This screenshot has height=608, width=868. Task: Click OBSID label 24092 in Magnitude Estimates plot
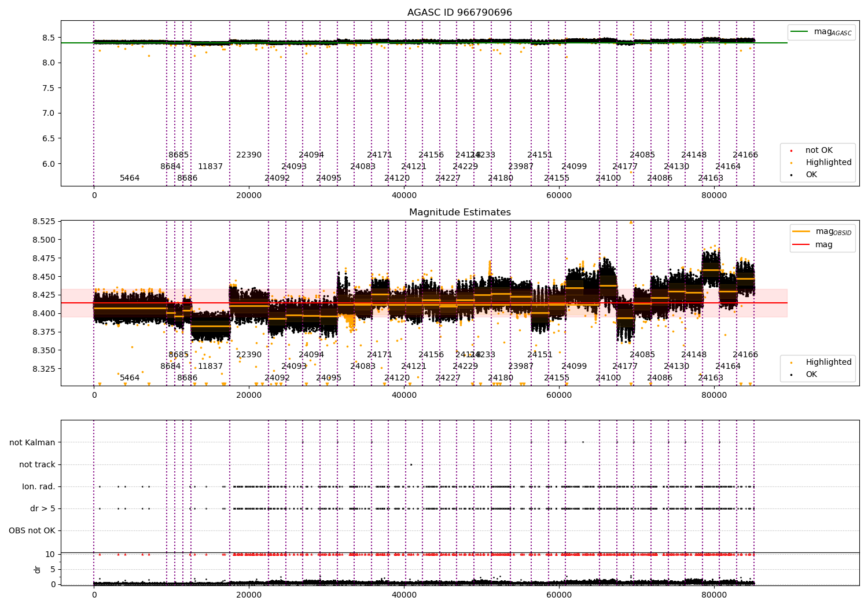pos(277,378)
